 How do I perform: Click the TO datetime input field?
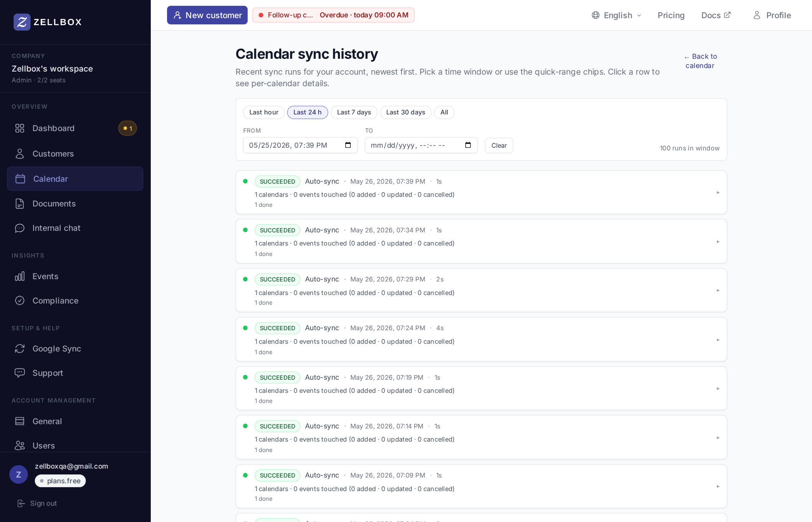tap(421, 145)
